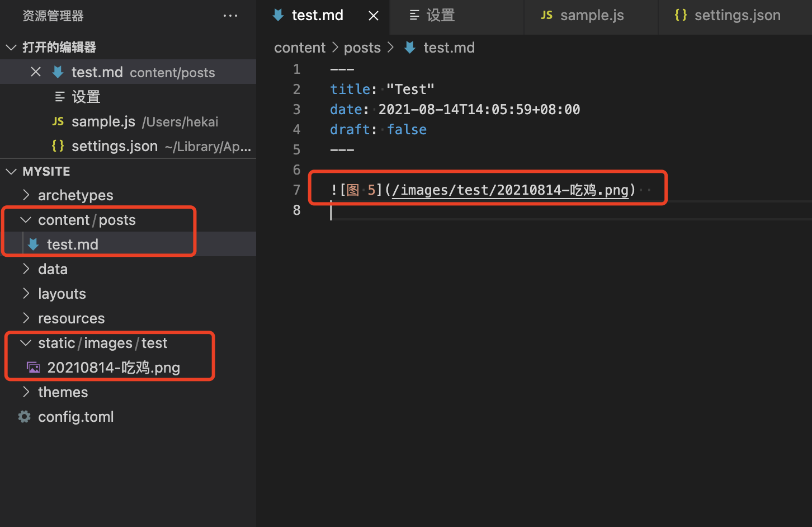812x527 pixels.
Task: Click the gear icon next to config.toml
Action: pyautogui.click(x=23, y=416)
